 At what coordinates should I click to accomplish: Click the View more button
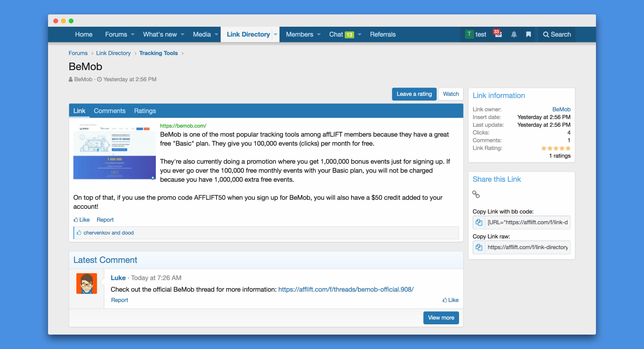click(x=441, y=317)
